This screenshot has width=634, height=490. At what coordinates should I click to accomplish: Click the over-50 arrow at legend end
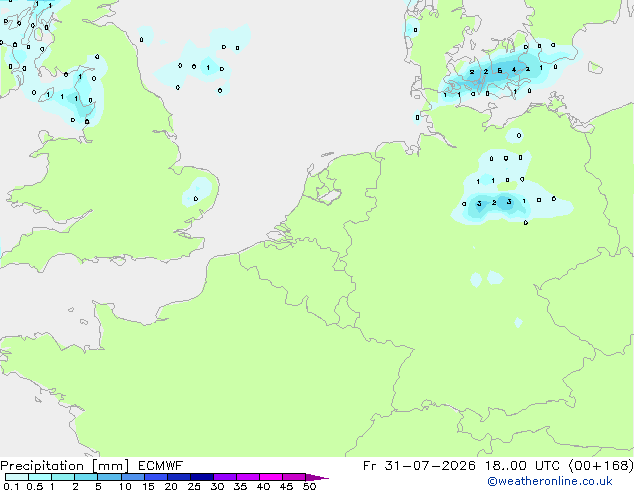(x=317, y=477)
